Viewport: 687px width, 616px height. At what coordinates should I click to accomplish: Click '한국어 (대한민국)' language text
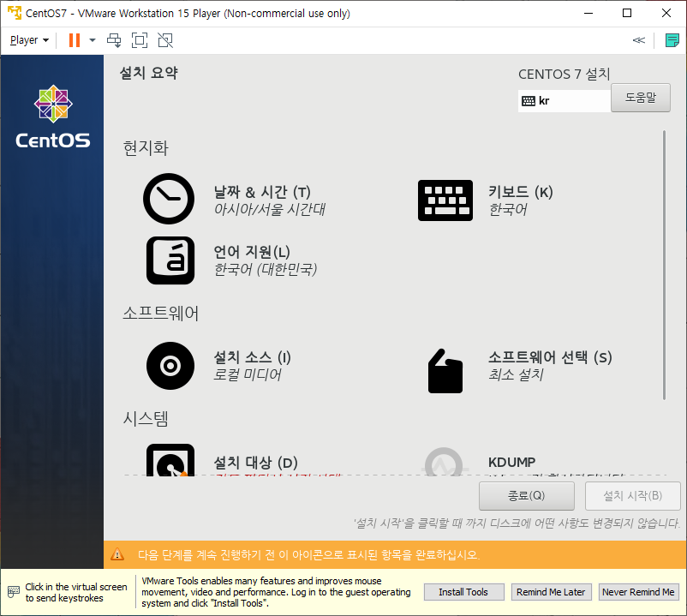click(x=265, y=269)
